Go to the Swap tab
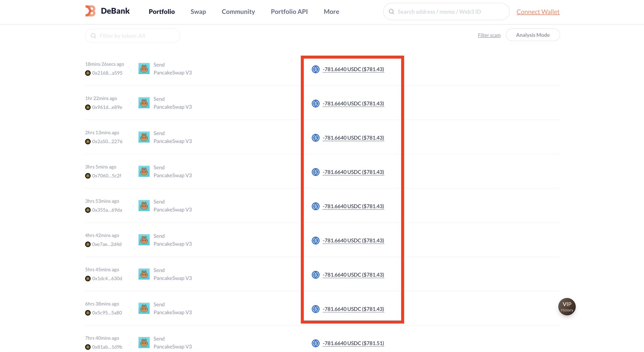 tap(198, 12)
